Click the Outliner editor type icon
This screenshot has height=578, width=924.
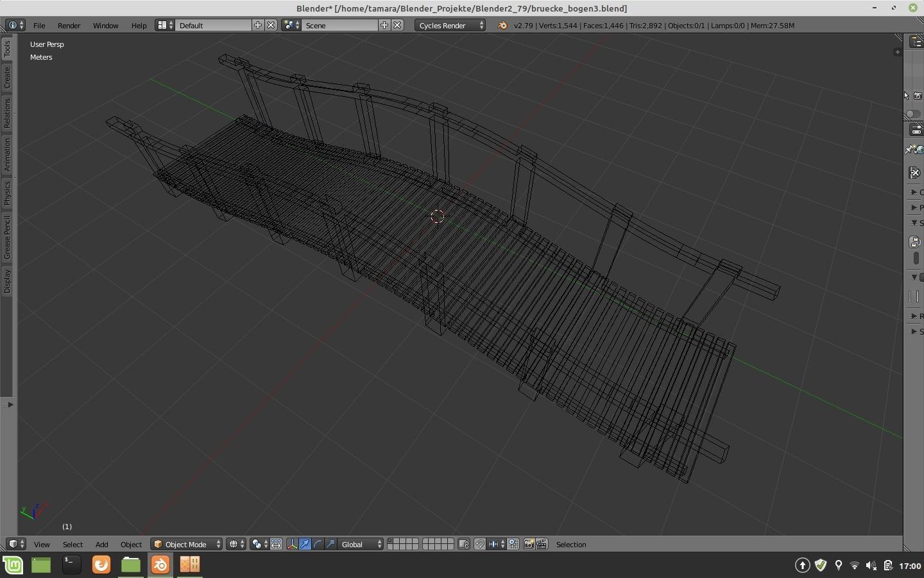click(917, 42)
